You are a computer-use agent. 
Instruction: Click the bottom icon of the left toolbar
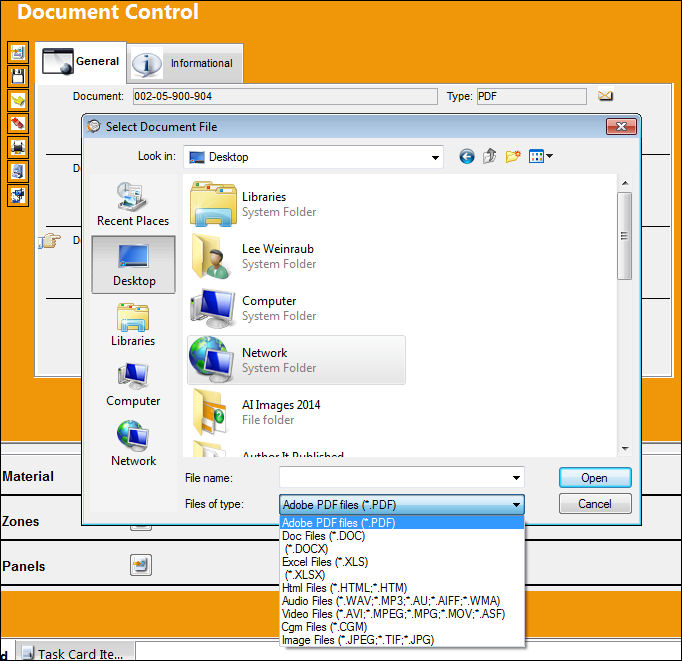(x=18, y=195)
